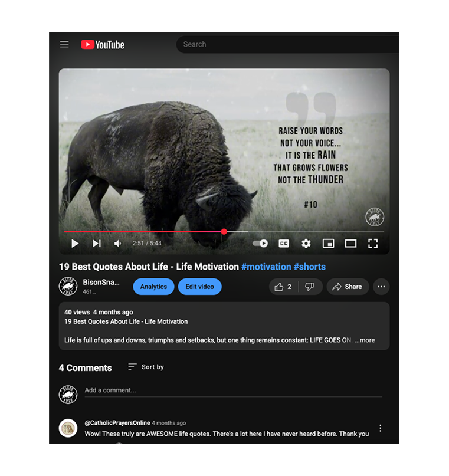Click the Edit video button
The height and width of the screenshot is (476, 449).
(199, 287)
